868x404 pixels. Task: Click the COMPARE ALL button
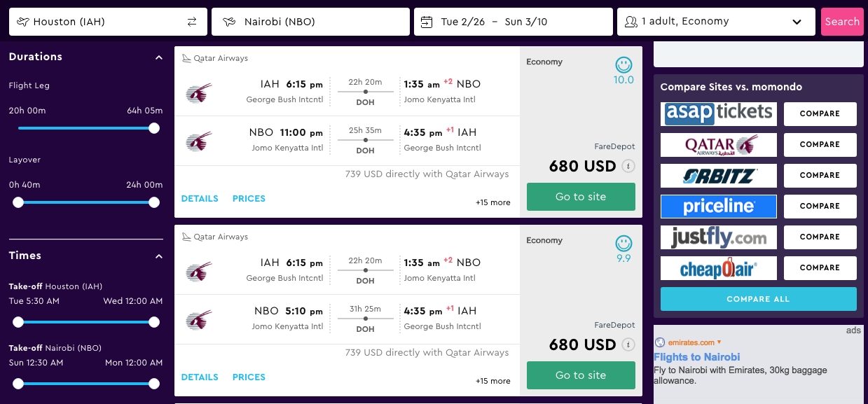pos(758,299)
